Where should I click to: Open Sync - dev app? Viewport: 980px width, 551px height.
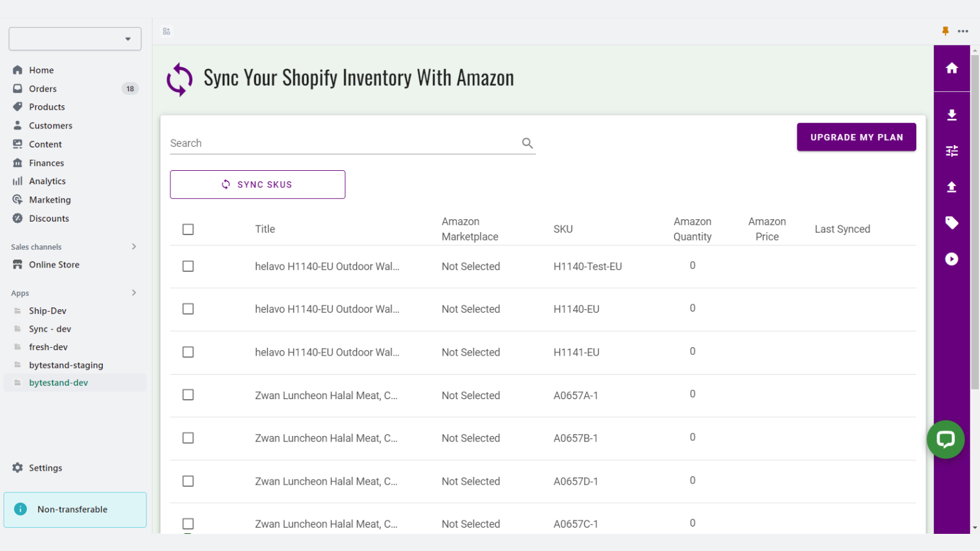pyautogui.click(x=50, y=329)
